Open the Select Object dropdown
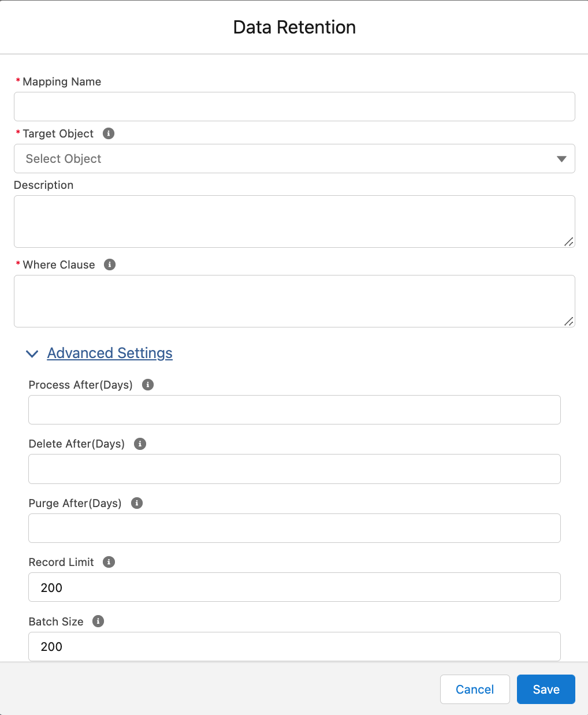This screenshot has width=588, height=715. 294,159
